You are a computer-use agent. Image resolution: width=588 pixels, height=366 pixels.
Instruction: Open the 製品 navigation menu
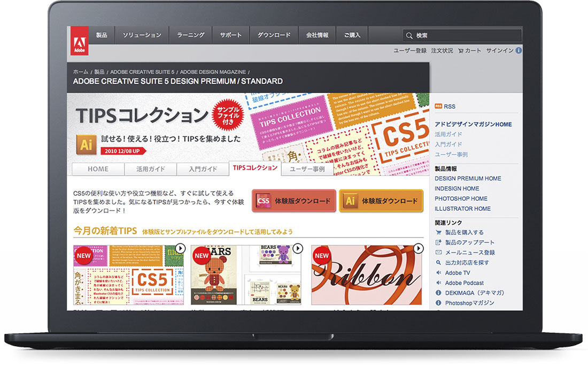pyautogui.click(x=102, y=35)
